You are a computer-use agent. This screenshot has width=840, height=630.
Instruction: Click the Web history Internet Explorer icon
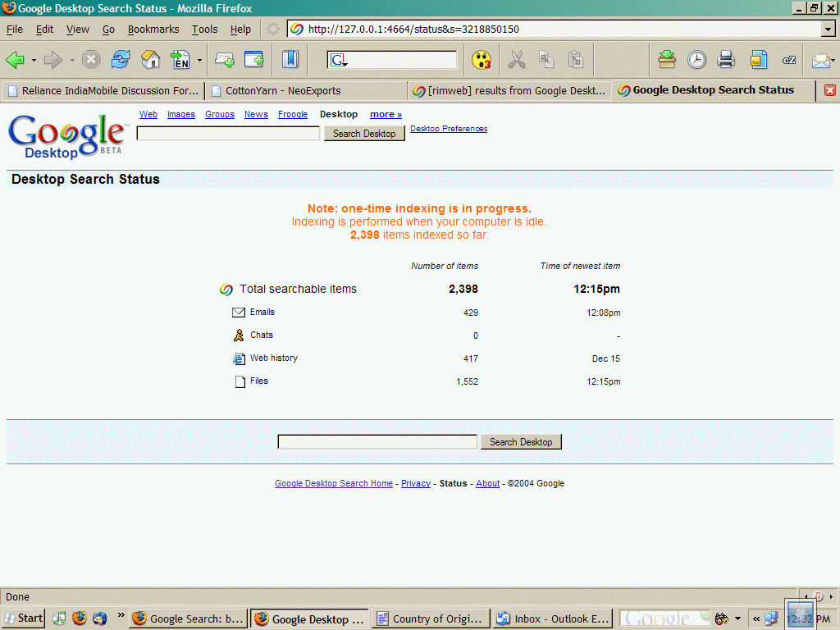click(x=239, y=358)
